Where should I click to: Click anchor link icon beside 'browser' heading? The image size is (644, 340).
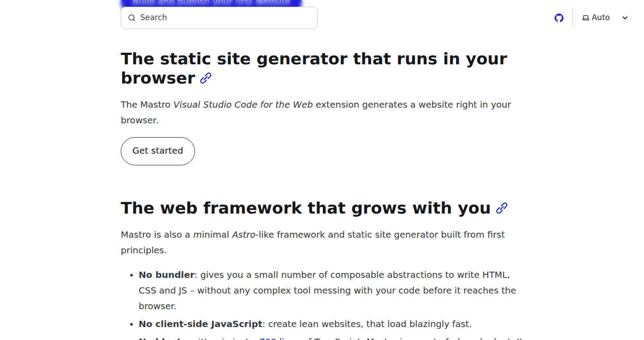pos(206,78)
